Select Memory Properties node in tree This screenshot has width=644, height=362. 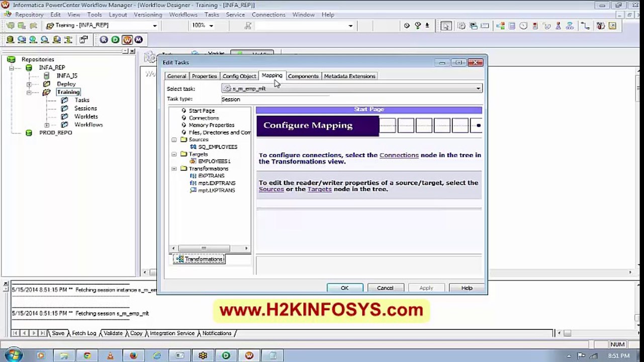(211, 125)
